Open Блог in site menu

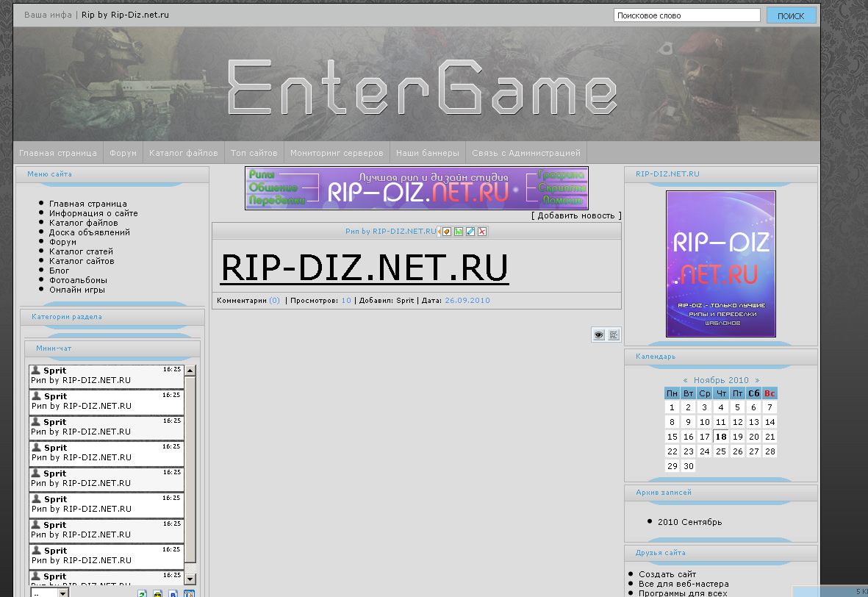pos(60,271)
